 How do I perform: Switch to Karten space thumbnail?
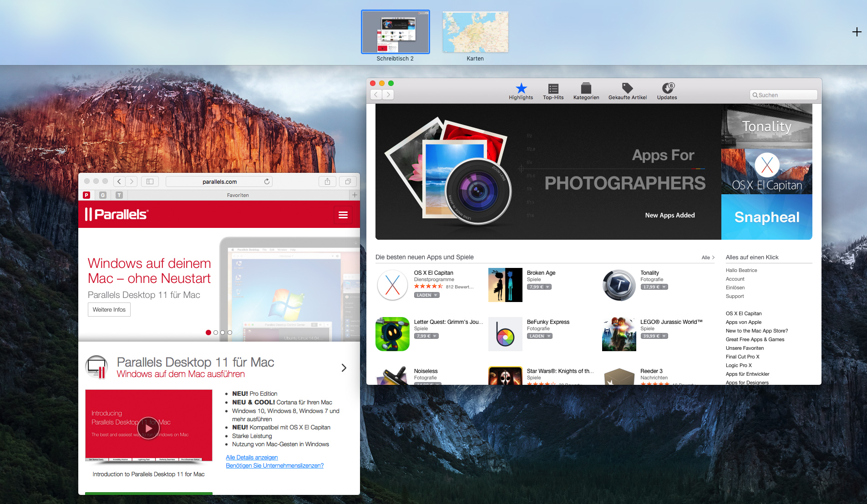pyautogui.click(x=475, y=32)
